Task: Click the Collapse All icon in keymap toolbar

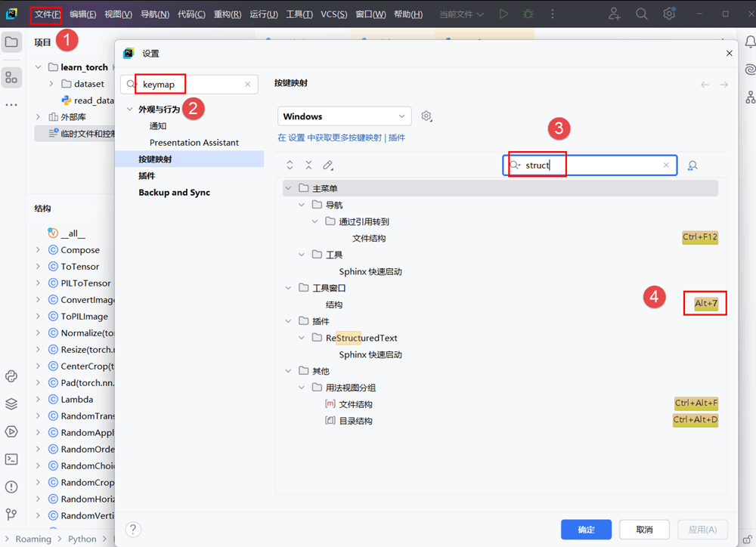Action: [x=308, y=165]
